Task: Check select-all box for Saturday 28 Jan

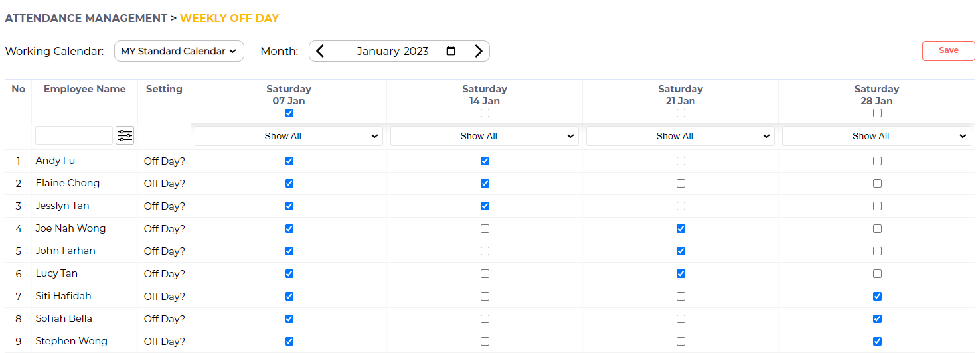Action: (x=877, y=113)
